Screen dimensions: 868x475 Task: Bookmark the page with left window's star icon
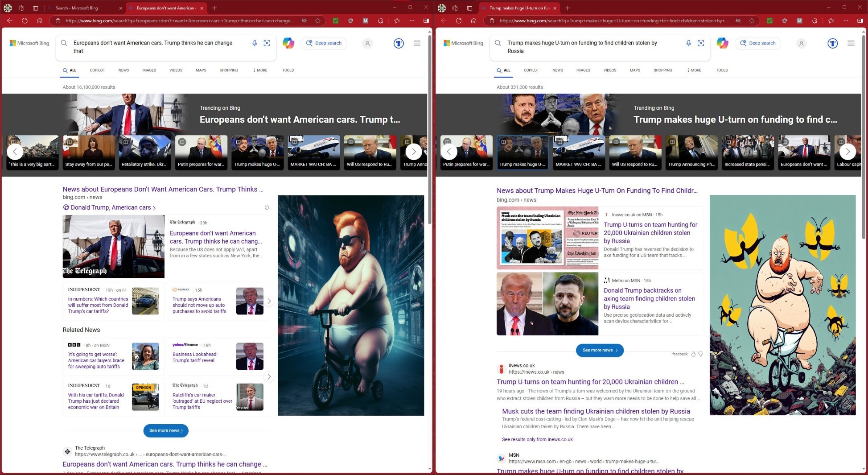(x=317, y=21)
